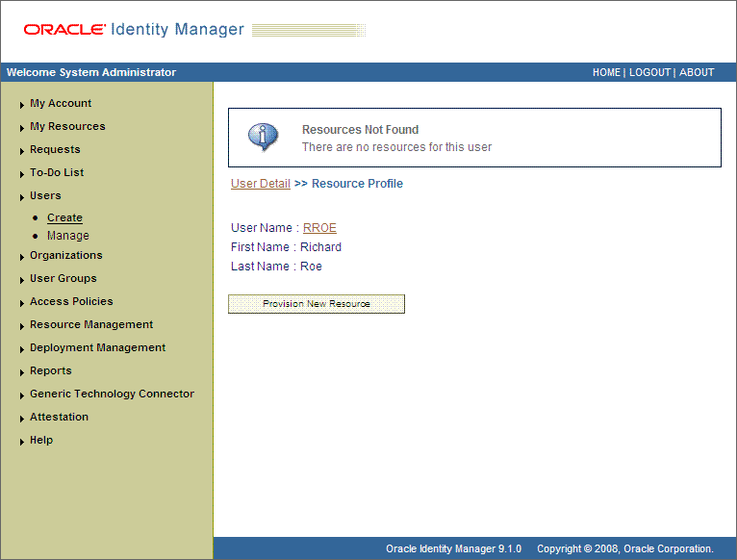Screen dimensions: 737x560
Task: Open the RROE user name link
Action: (x=319, y=228)
